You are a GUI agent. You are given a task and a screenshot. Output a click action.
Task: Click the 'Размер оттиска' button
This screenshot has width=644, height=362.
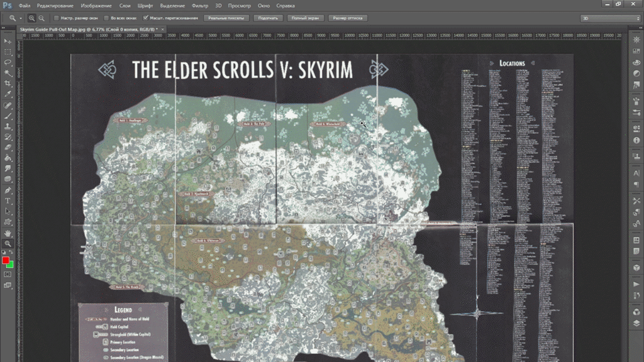coord(347,18)
